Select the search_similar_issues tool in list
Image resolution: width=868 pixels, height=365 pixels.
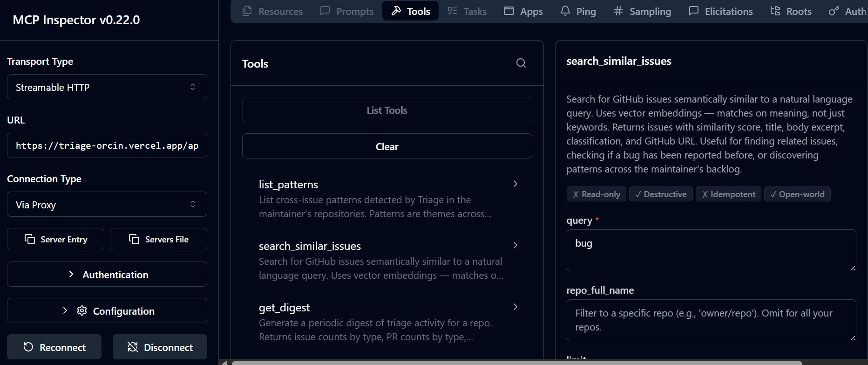tap(387, 260)
